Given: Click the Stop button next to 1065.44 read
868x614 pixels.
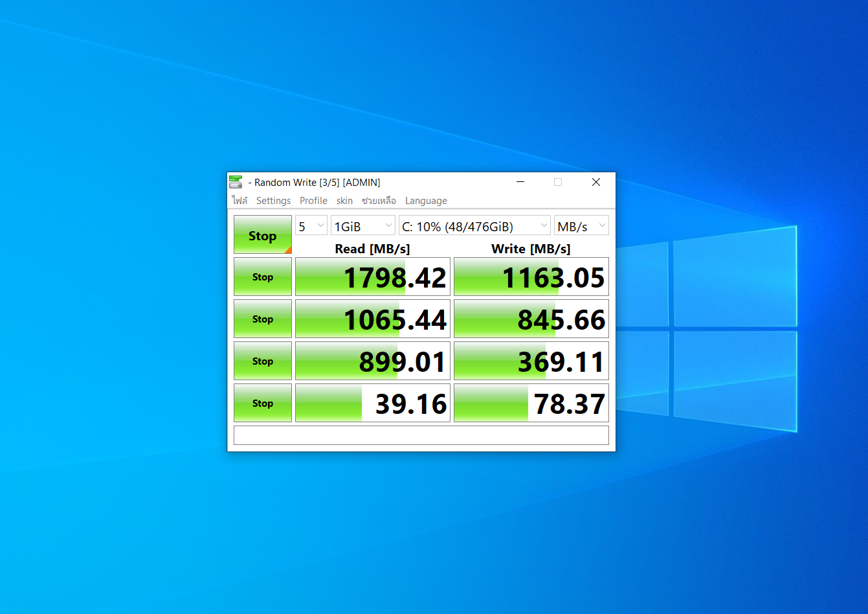Looking at the screenshot, I should [263, 319].
